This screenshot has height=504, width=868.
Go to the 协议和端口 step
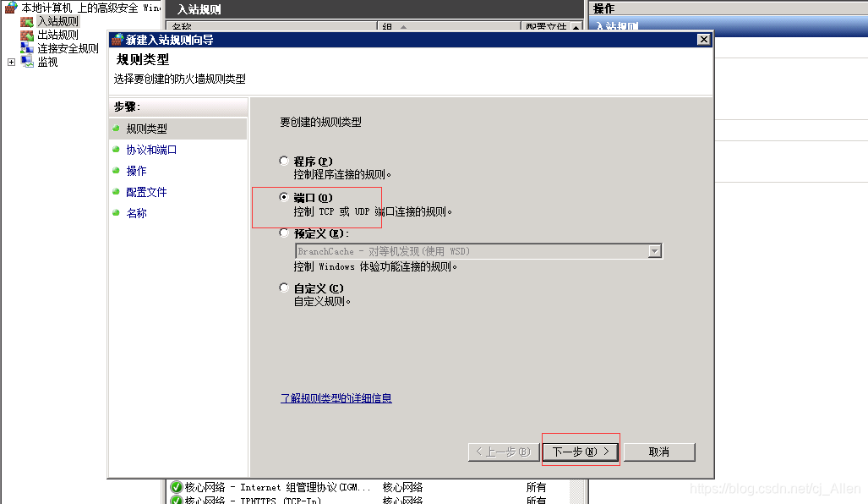coord(151,150)
